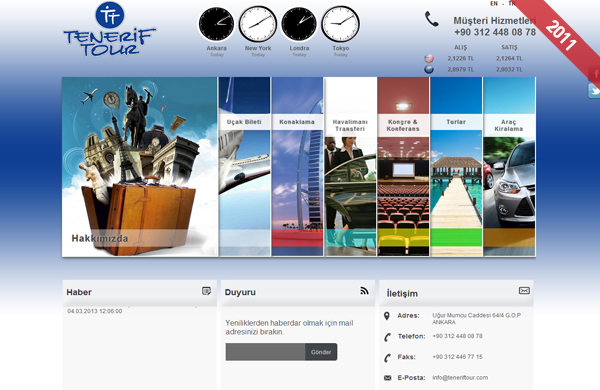Open the Uçak Bileti panel
The image size is (600, 390).
pyautogui.click(x=245, y=166)
